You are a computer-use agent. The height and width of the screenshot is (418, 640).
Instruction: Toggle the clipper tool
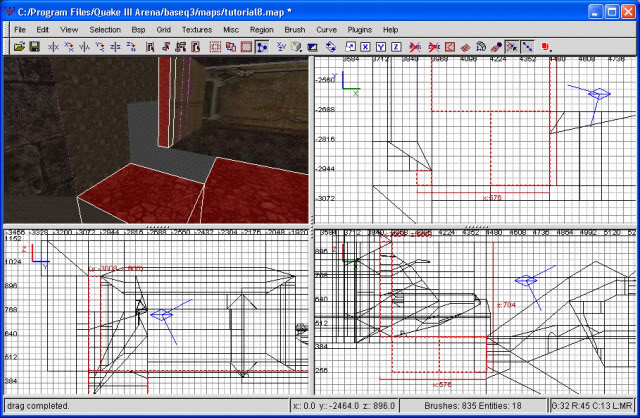(x=262, y=47)
